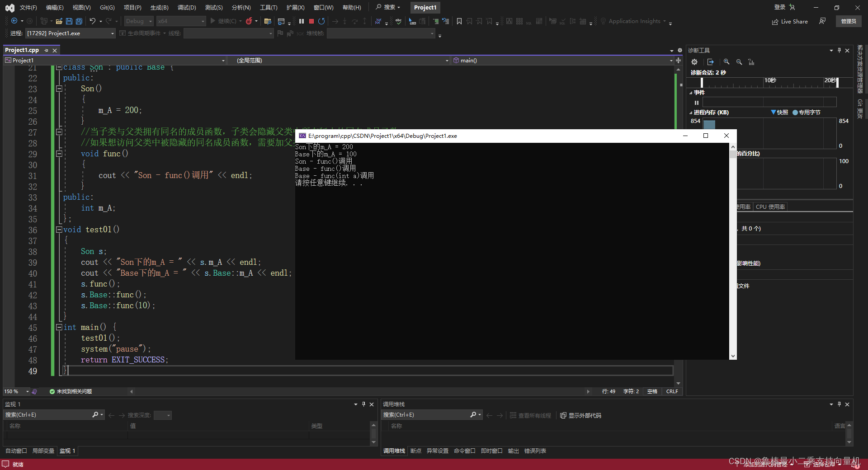Navigate backward with the back arrow icon
This screenshot has height=470, width=868.
(14, 21)
